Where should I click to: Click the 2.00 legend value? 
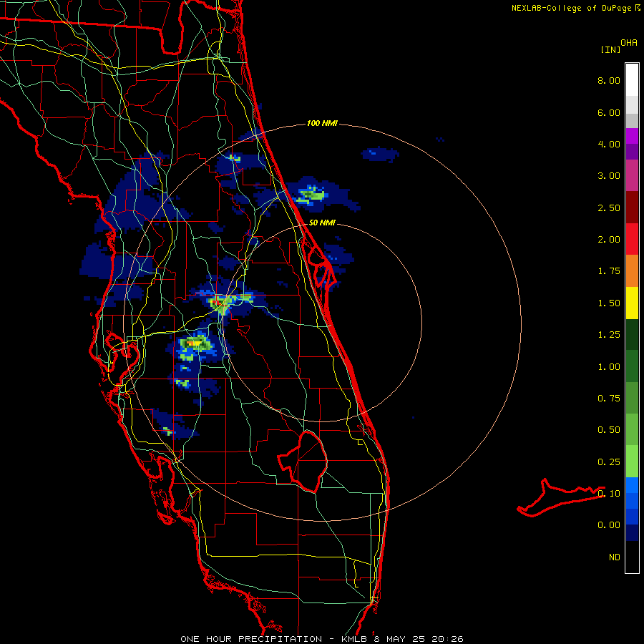click(x=609, y=240)
